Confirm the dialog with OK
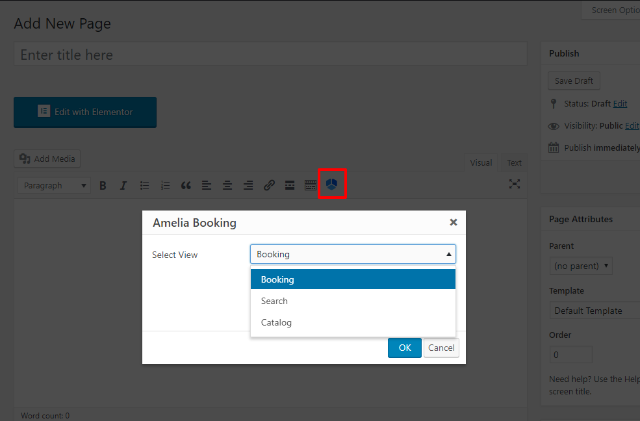Screen dimensions: 640x421 (404, 348)
